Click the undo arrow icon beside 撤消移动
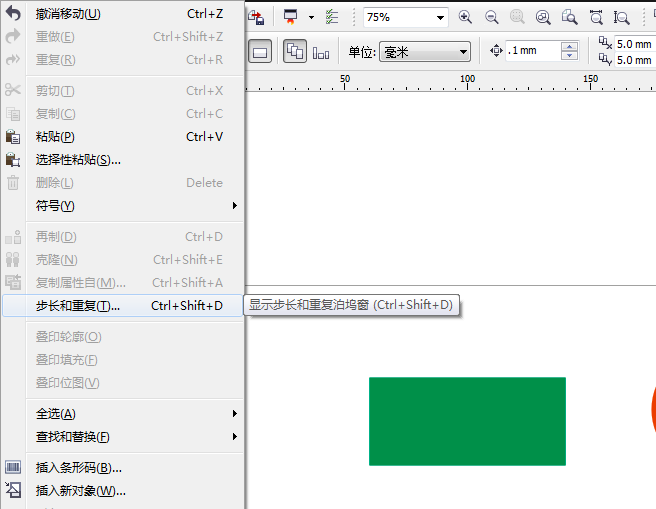 click(13, 13)
